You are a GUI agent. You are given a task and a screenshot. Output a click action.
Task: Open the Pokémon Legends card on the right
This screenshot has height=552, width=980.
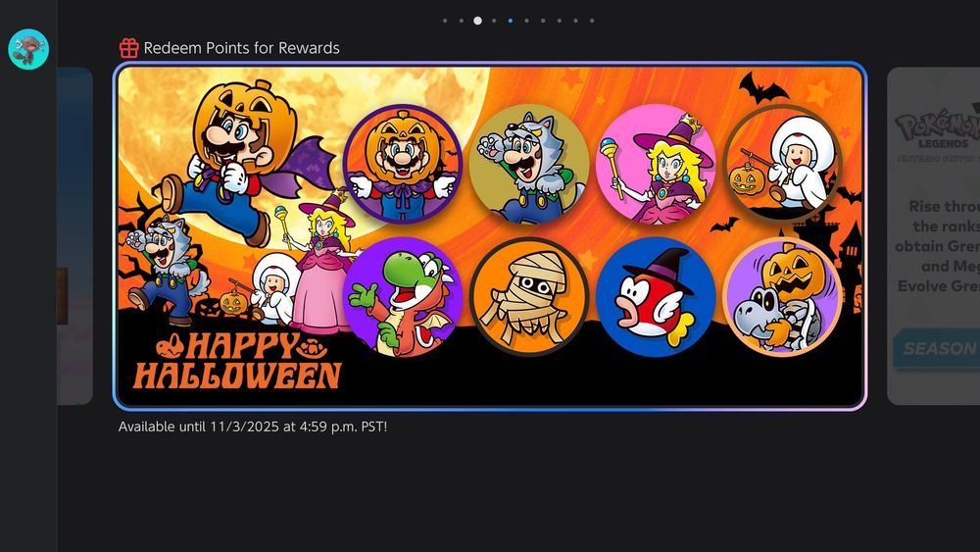click(933, 236)
